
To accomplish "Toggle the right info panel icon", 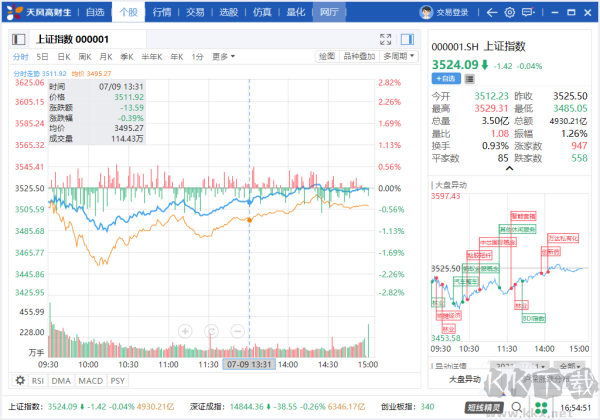I will [407, 39].
